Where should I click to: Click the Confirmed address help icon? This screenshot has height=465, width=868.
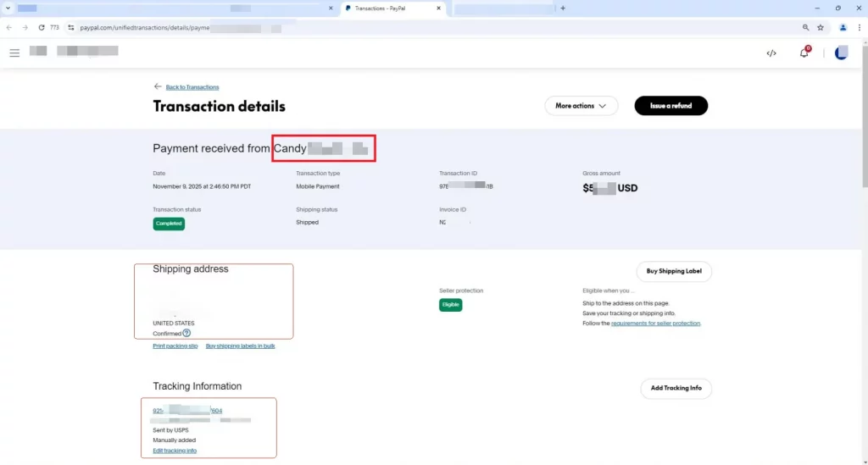point(186,334)
